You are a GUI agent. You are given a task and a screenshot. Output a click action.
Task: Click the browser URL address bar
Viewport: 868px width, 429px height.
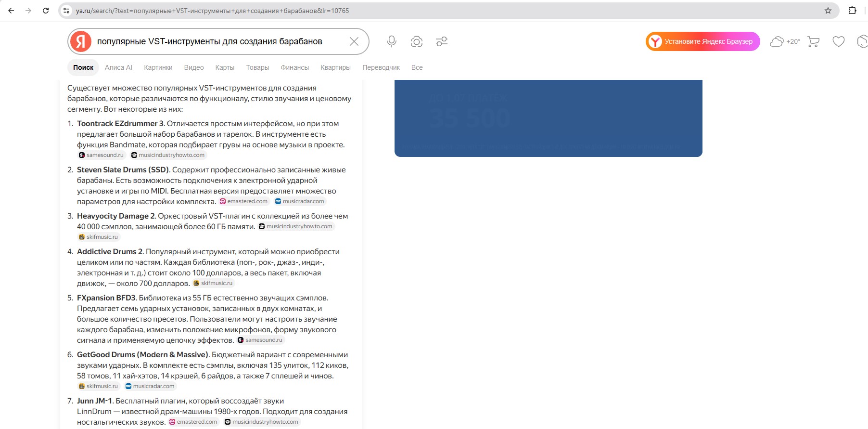(x=447, y=11)
